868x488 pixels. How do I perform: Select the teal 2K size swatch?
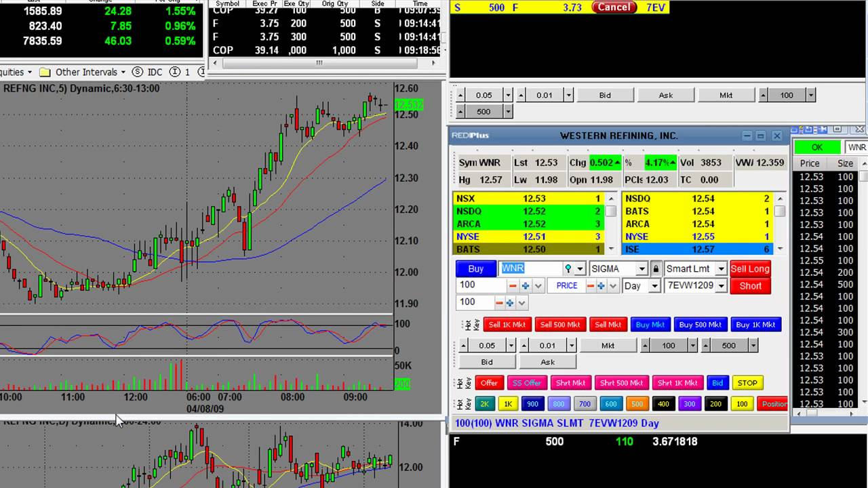[x=485, y=404]
